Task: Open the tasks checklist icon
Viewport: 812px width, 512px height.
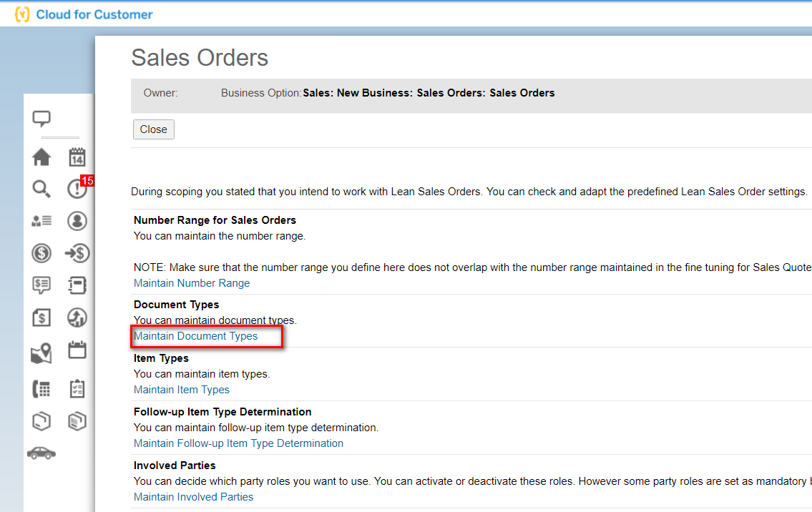Action: pos(77,388)
